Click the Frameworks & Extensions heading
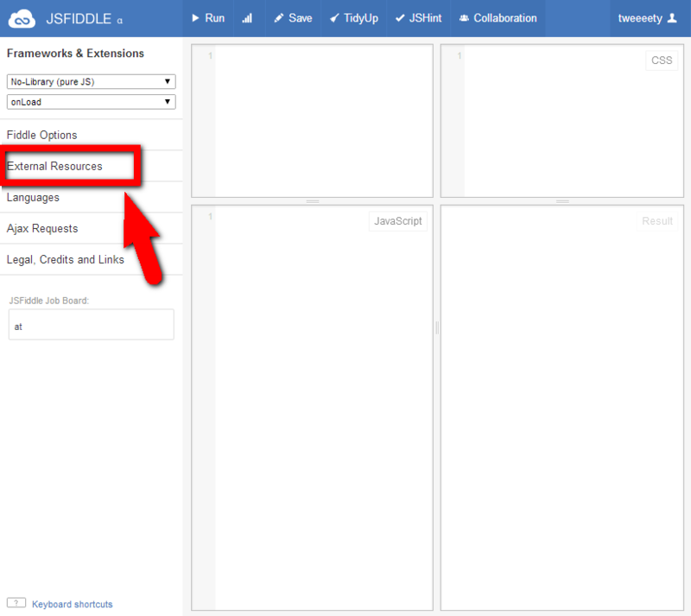Screen dimensions: 691x616 point(75,54)
